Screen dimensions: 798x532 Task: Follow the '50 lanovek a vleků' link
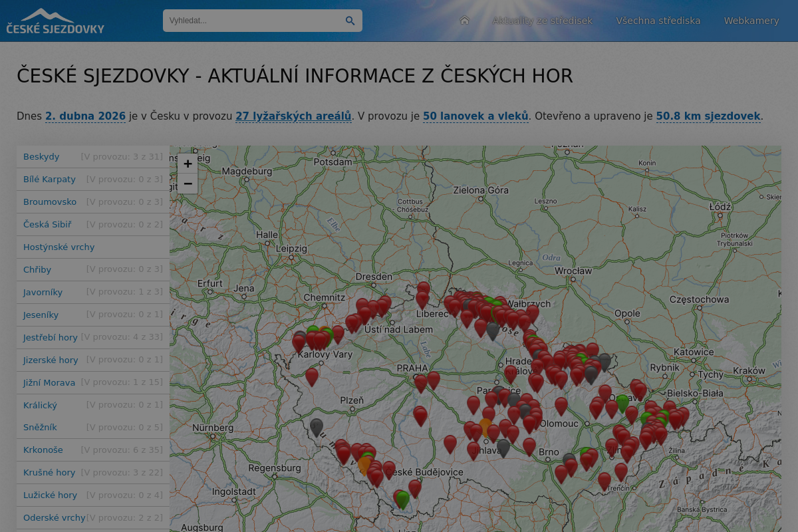click(475, 116)
